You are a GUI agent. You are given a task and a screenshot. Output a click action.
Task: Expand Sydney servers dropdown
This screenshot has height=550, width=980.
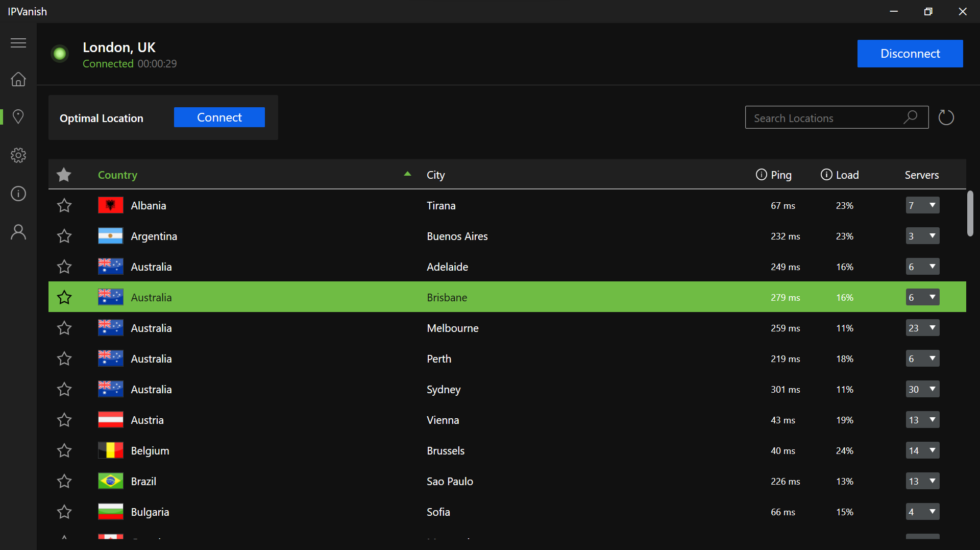coord(922,389)
